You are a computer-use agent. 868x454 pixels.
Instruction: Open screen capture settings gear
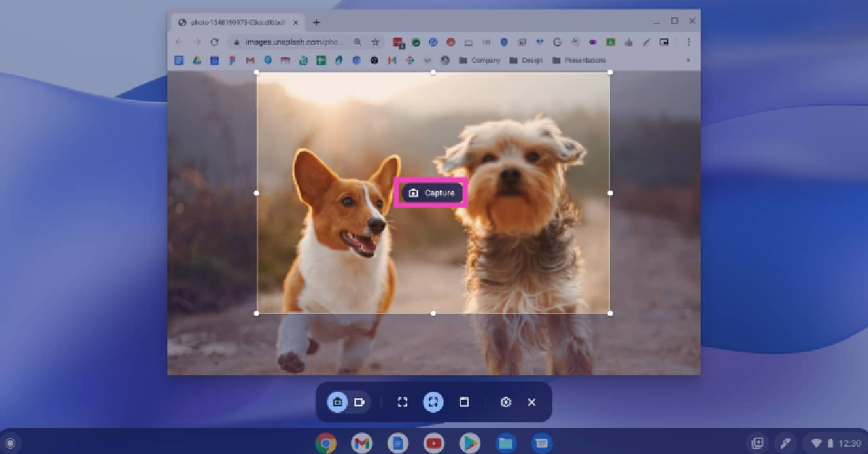tap(506, 402)
